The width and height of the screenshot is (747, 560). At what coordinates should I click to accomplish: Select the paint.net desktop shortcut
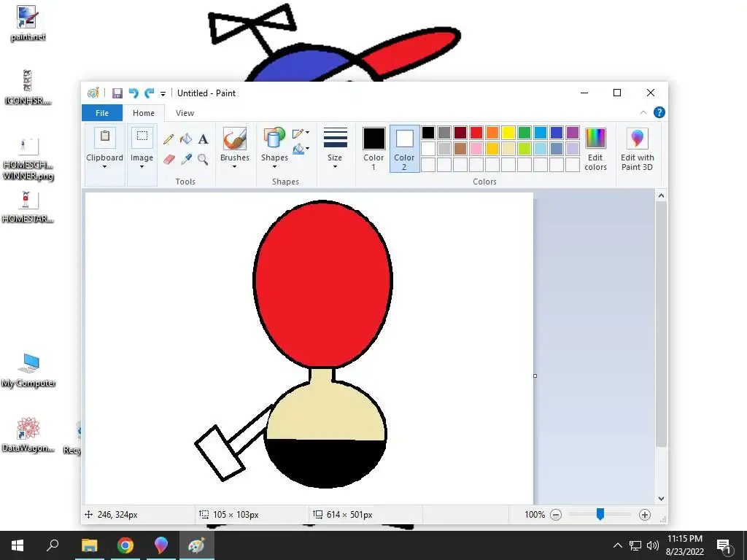click(28, 24)
